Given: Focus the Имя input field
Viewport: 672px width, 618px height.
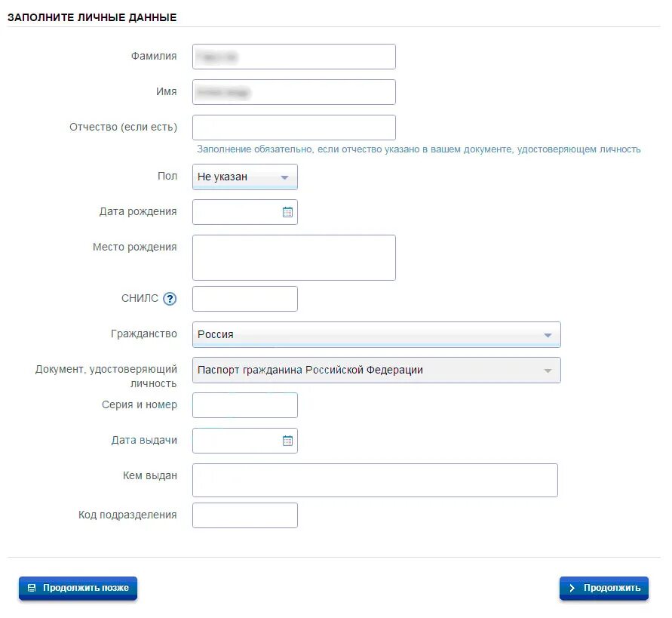Looking at the screenshot, I should (294, 92).
